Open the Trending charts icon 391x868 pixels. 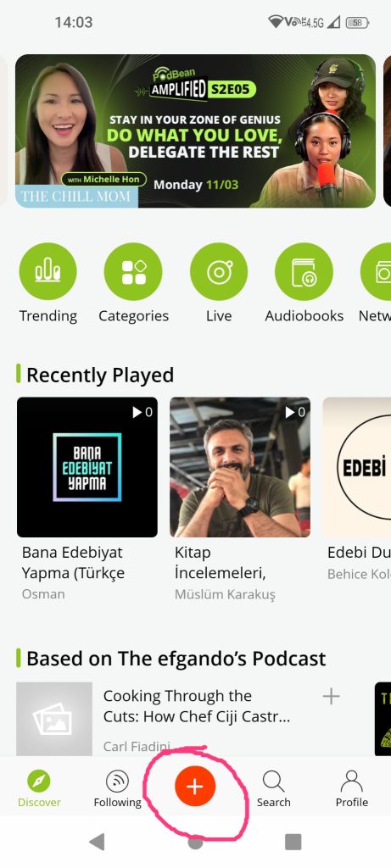coord(48,271)
